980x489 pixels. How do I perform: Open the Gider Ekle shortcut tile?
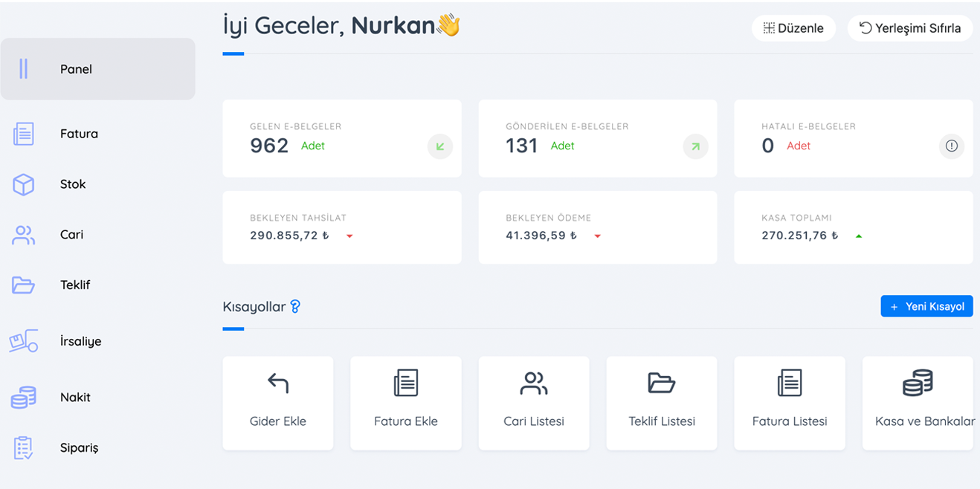tap(278, 403)
